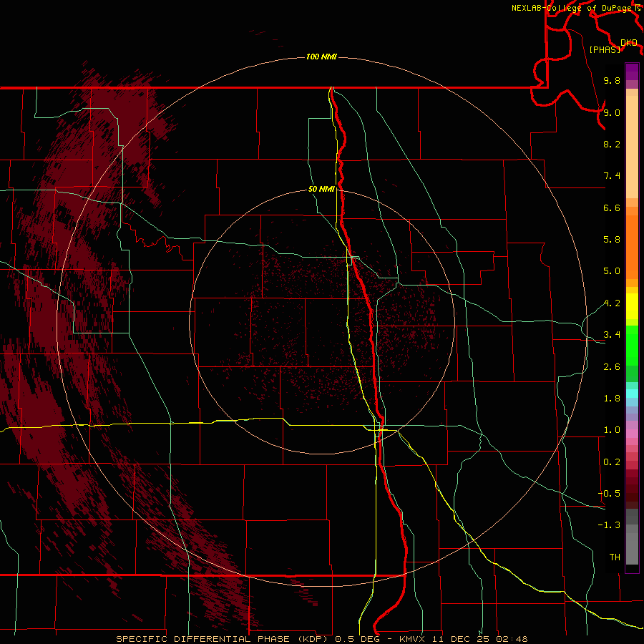Viewport: 644px width, 644px height.
Task: Select the 100 NMI range ring label
Action: point(321,57)
